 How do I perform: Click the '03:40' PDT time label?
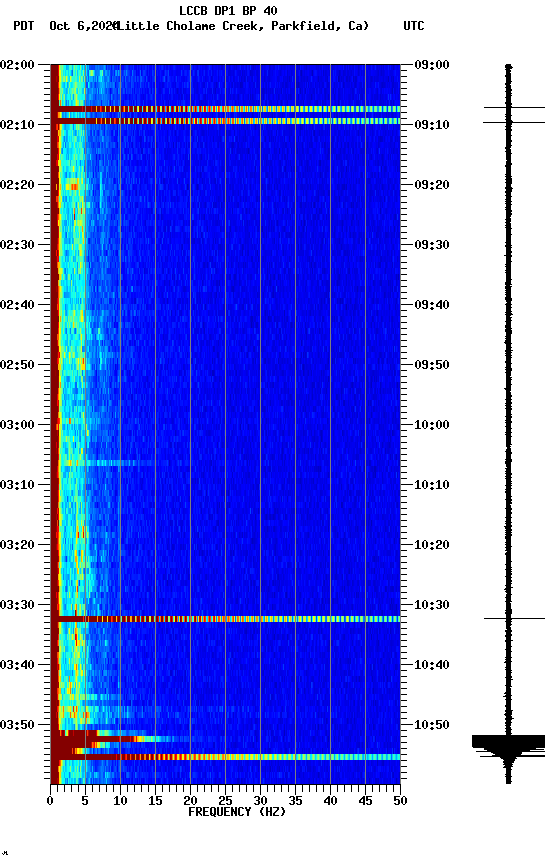(17, 665)
